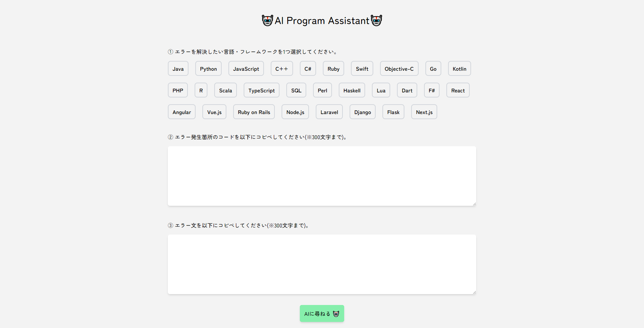This screenshot has height=328, width=644.
Task: Select the Objective-C option
Action: point(399,69)
